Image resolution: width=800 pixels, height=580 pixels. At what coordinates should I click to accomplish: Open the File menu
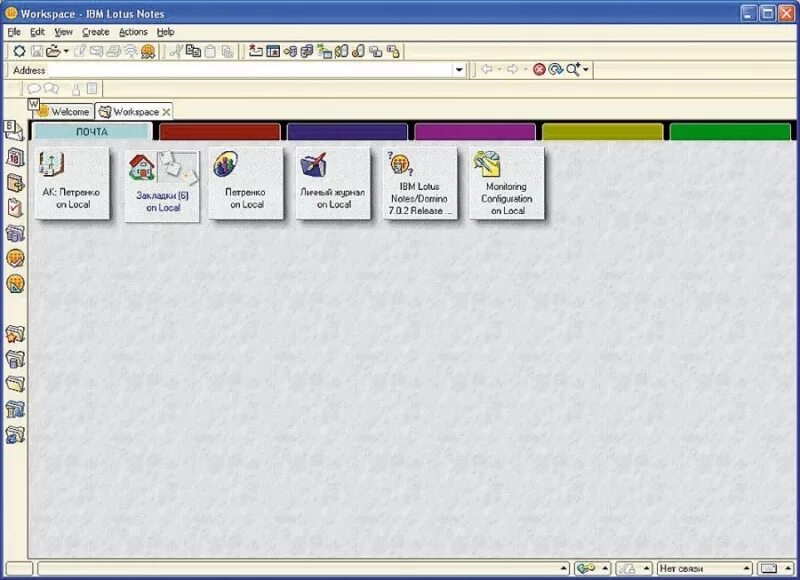pyautogui.click(x=14, y=32)
